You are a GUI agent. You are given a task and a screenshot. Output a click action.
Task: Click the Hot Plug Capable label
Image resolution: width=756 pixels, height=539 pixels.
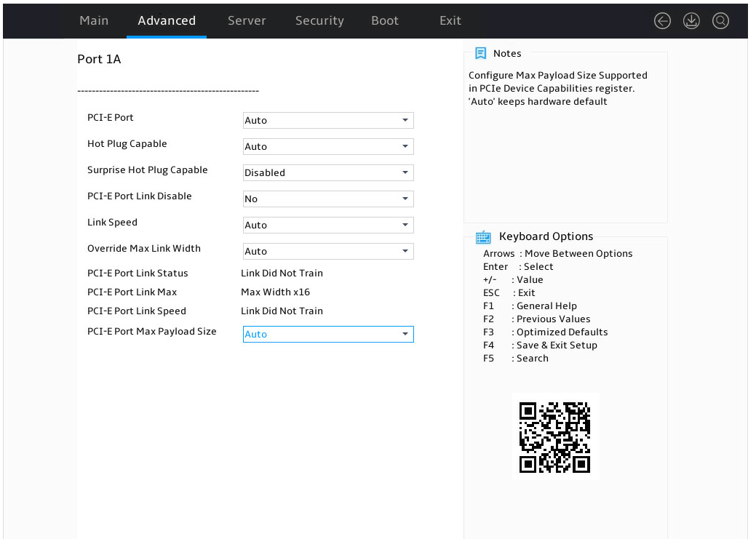[x=127, y=144]
